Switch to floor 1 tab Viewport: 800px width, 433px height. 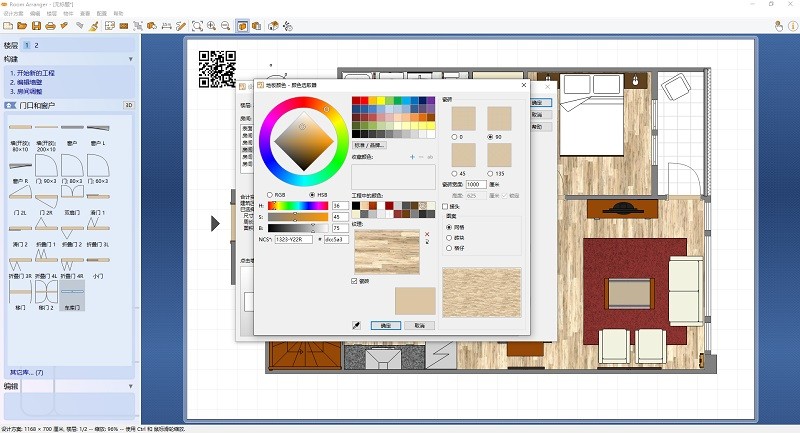27,45
